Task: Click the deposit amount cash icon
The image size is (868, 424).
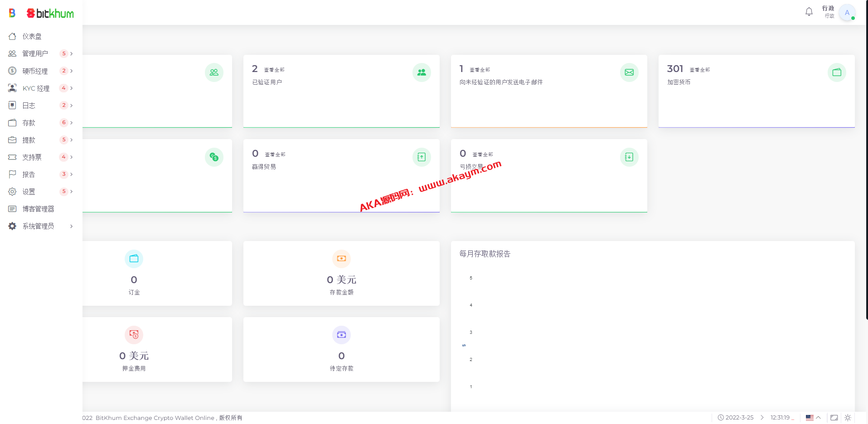Action: coord(341,259)
